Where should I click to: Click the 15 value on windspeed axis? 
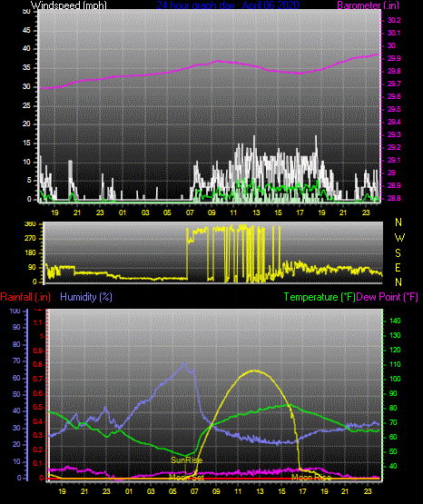[26, 143]
